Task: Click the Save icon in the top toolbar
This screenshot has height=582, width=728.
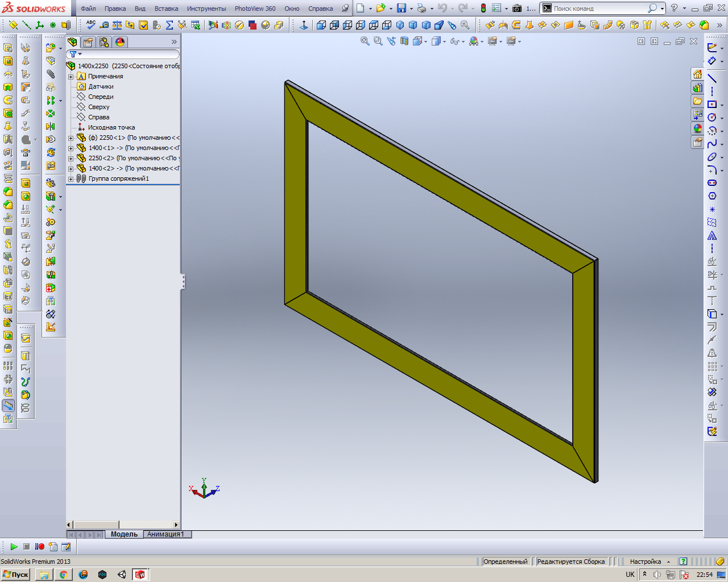Action: click(x=402, y=8)
